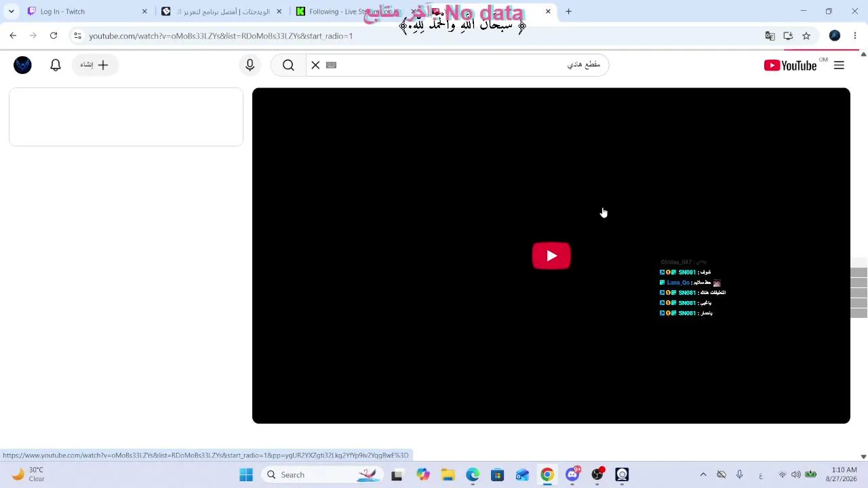The width and height of the screenshot is (868, 488).
Task: Close the active YouTube tab
Action: click(x=548, y=12)
